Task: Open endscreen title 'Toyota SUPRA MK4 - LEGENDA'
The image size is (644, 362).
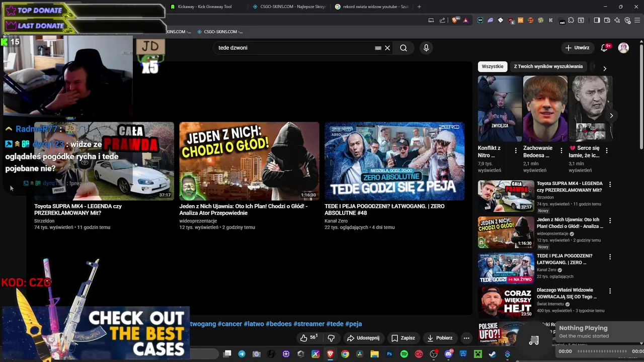Action: [78, 210]
